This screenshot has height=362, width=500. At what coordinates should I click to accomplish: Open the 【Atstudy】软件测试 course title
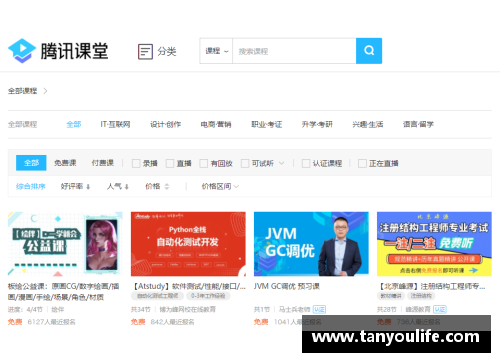tap(188, 286)
